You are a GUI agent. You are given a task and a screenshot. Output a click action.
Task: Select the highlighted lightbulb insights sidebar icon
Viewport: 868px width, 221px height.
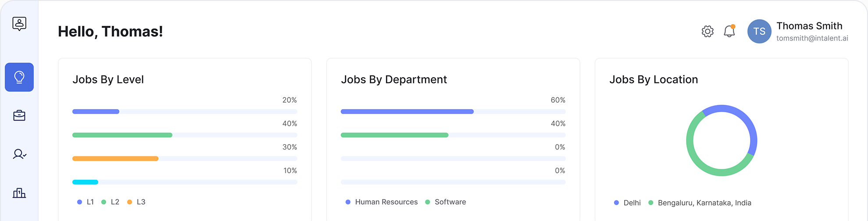[x=19, y=77]
